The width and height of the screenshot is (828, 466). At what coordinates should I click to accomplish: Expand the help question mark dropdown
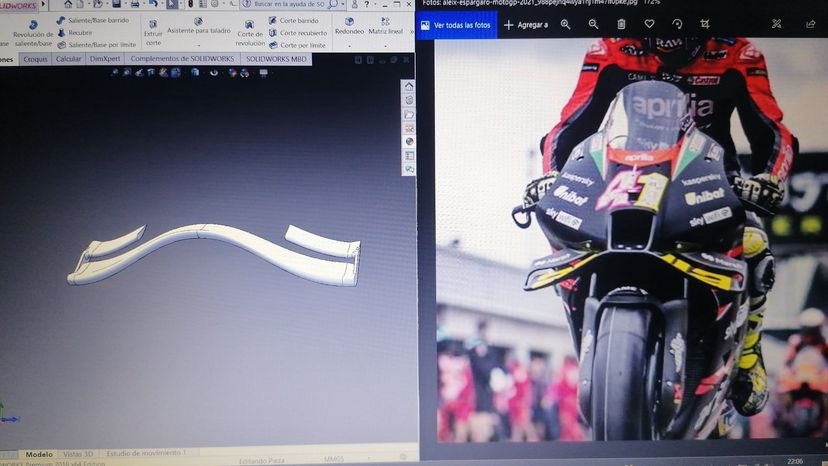(x=374, y=4)
